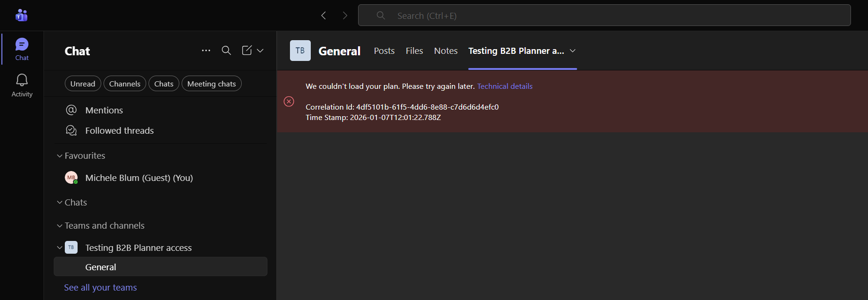Image resolution: width=868 pixels, height=300 pixels.
Task: Click the search magnifier in Chat pane
Action: click(x=226, y=51)
